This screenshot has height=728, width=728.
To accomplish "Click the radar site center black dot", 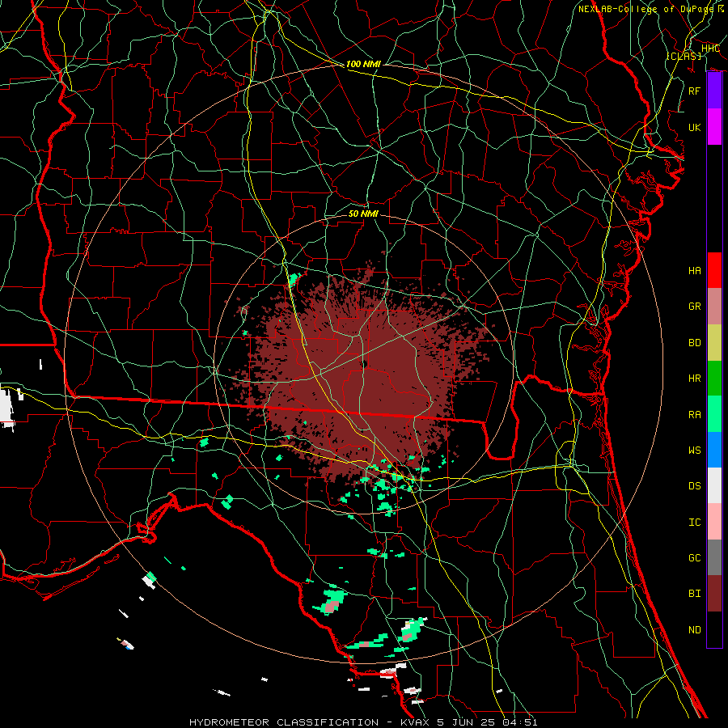I will (365, 363).
